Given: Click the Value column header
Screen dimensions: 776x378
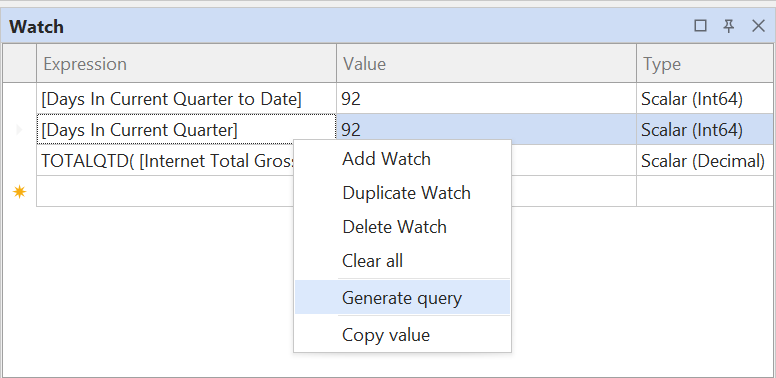Looking at the screenshot, I should [486, 63].
